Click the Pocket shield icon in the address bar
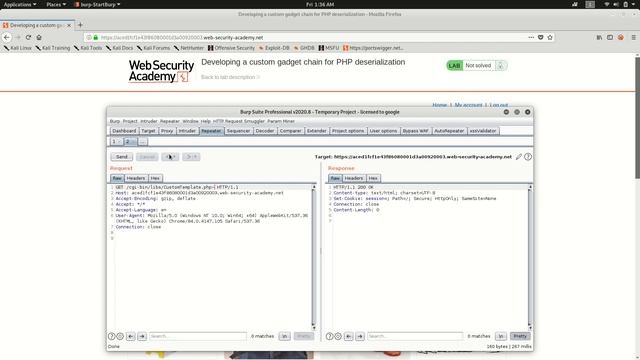Screen dimensions: 640x360 (x=540, y=37)
